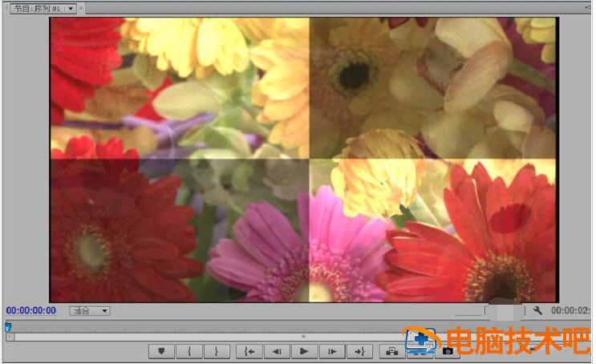Step back one frame
Image resolution: width=596 pixels, height=364 pixels.
click(x=276, y=351)
